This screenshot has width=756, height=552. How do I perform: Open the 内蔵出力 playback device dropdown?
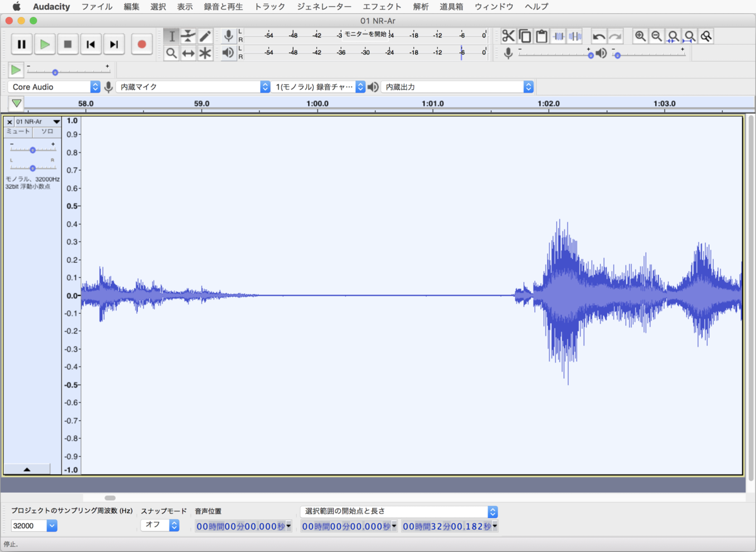[458, 87]
